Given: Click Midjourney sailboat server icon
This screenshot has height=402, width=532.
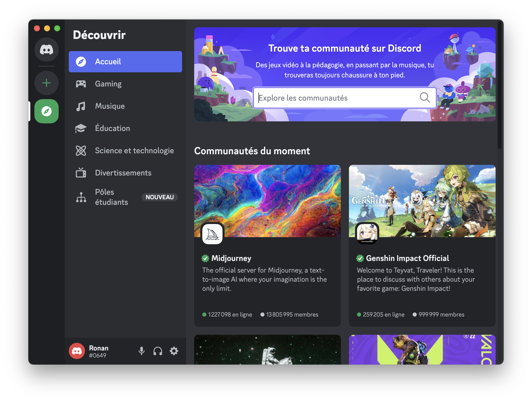Looking at the screenshot, I should click(x=212, y=234).
